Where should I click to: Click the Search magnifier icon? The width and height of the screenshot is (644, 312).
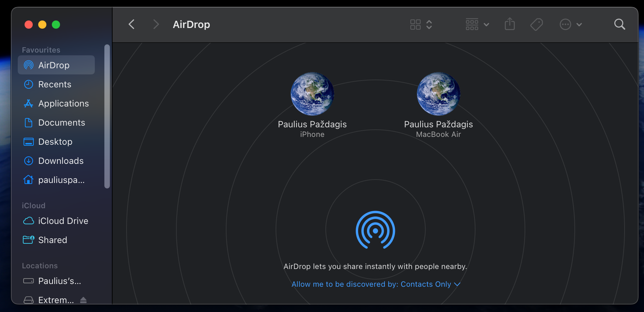tap(619, 24)
